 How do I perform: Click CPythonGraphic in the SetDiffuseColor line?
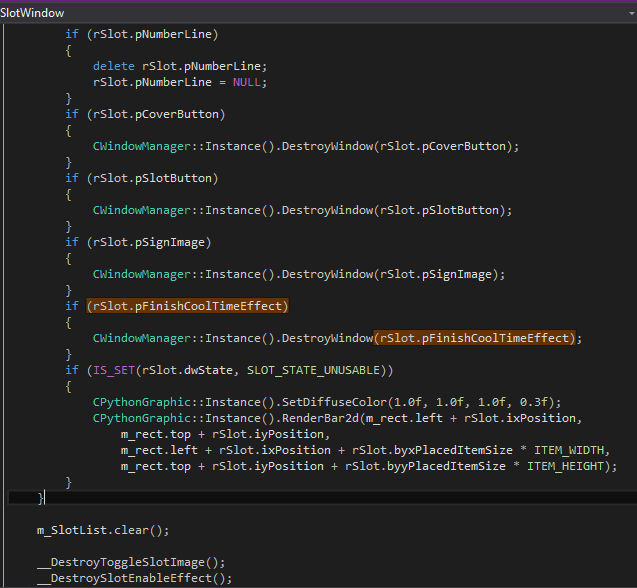click(142, 402)
